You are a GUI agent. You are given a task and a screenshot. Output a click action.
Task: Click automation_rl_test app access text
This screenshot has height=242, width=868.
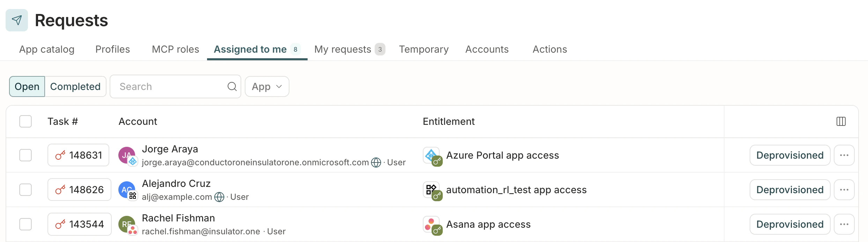(x=516, y=190)
